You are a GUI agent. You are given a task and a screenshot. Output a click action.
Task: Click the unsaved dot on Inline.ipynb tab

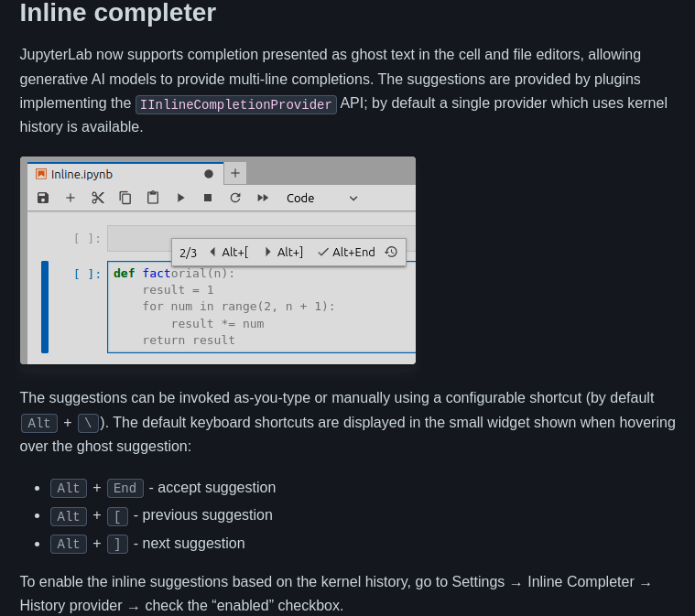pyautogui.click(x=209, y=174)
